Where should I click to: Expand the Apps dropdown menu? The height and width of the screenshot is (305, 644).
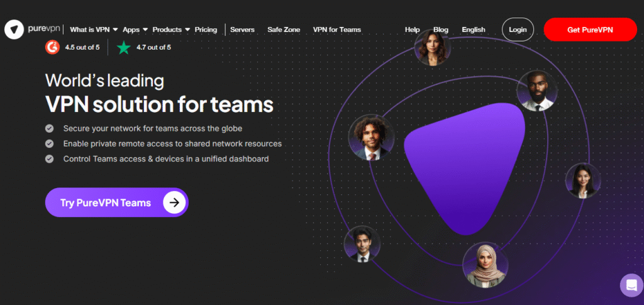tap(135, 30)
